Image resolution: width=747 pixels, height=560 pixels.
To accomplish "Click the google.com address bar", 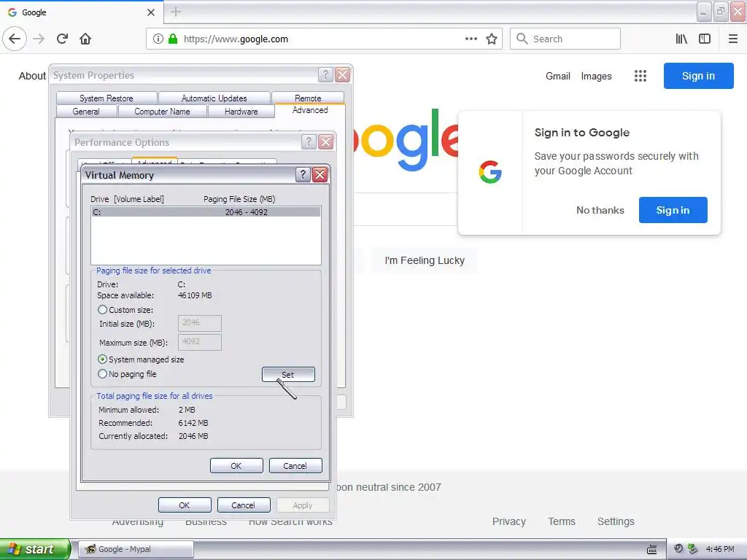I will tap(324, 39).
